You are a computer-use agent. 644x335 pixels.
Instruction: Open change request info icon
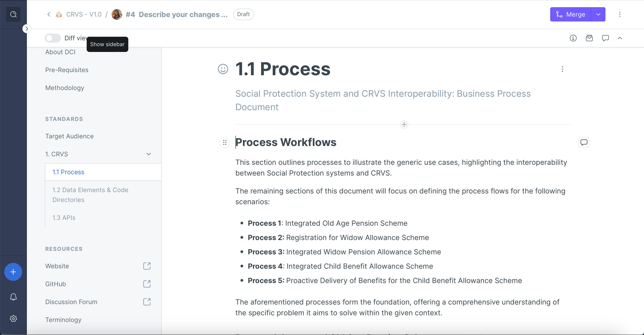tap(573, 38)
